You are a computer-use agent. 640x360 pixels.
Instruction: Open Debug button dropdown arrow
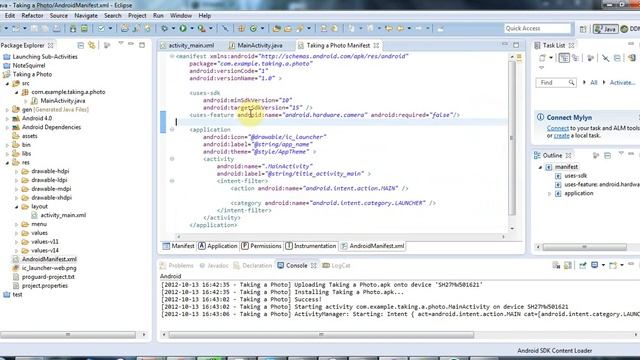(173, 29)
